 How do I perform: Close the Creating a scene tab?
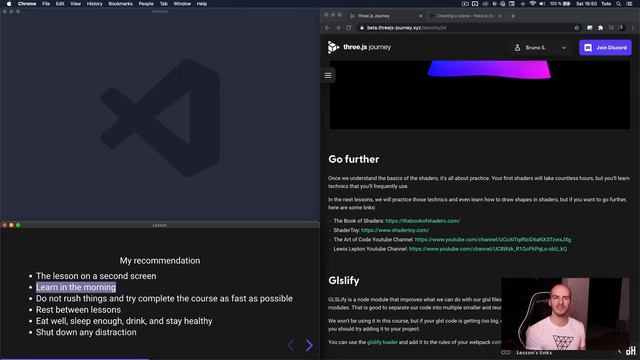point(500,16)
